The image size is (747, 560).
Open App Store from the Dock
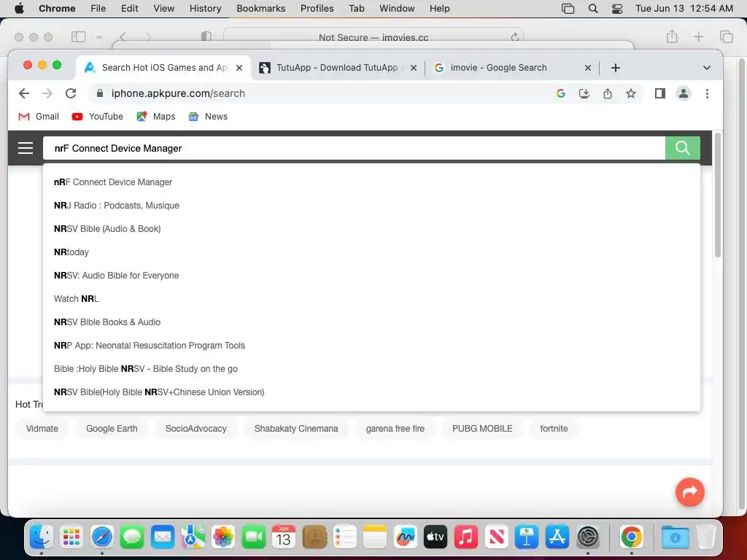pyautogui.click(x=557, y=537)
